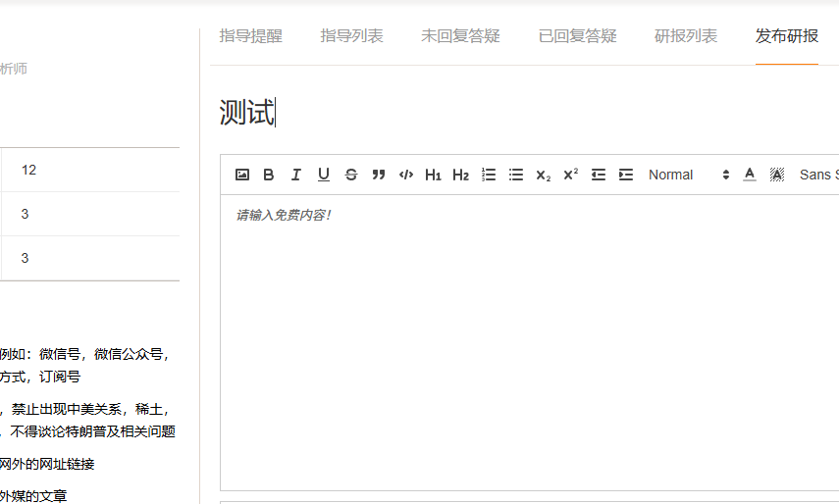Open the 未回复答疑 tab
839x504 pixels.
(460, 36)
